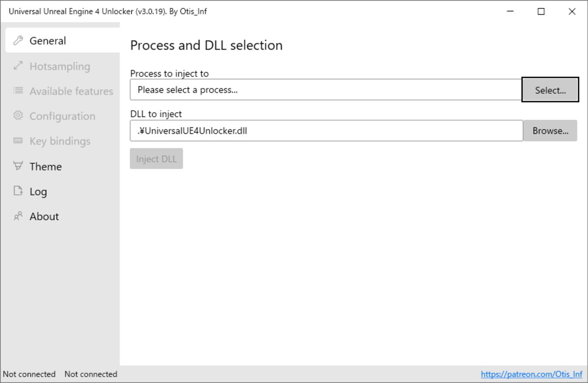
Task: Open settings via the Configuration gear icon
Action: [x=19, y=116]
